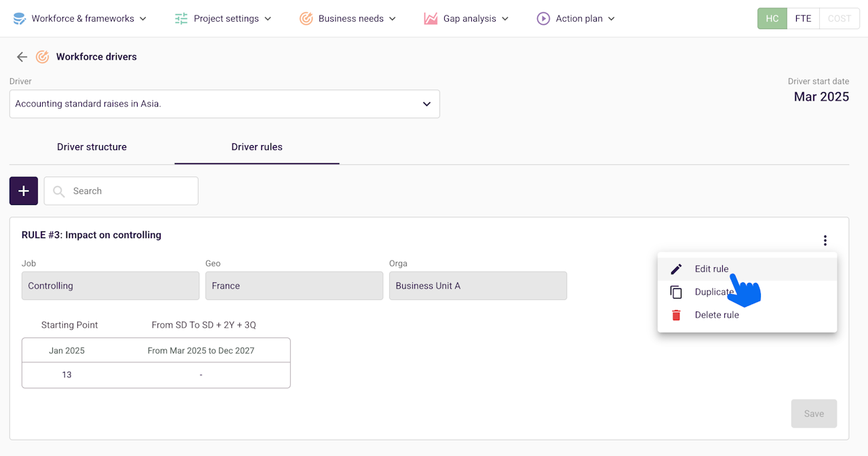Viewport: 868px width, 456px height.
Task: Click the Project settings sliders icon
Action: click(181, 18)
